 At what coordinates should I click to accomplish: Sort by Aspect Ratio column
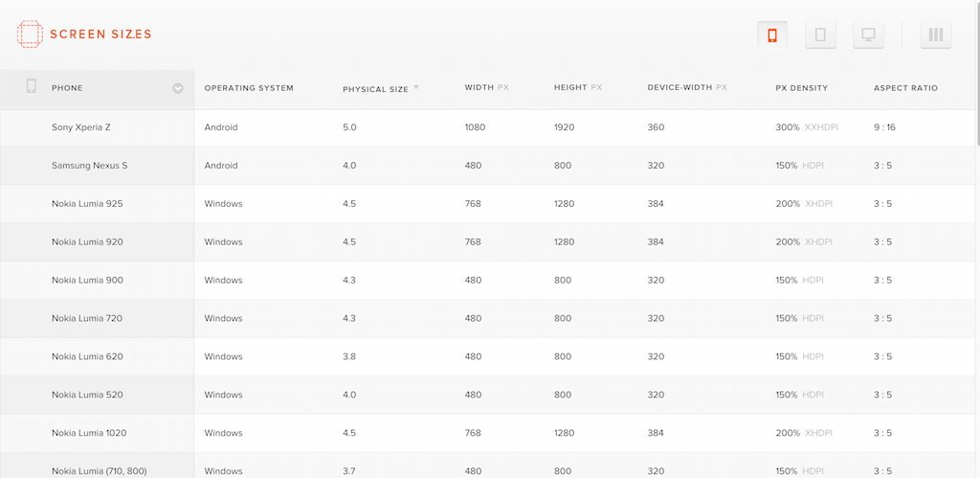tap(905, 88)
